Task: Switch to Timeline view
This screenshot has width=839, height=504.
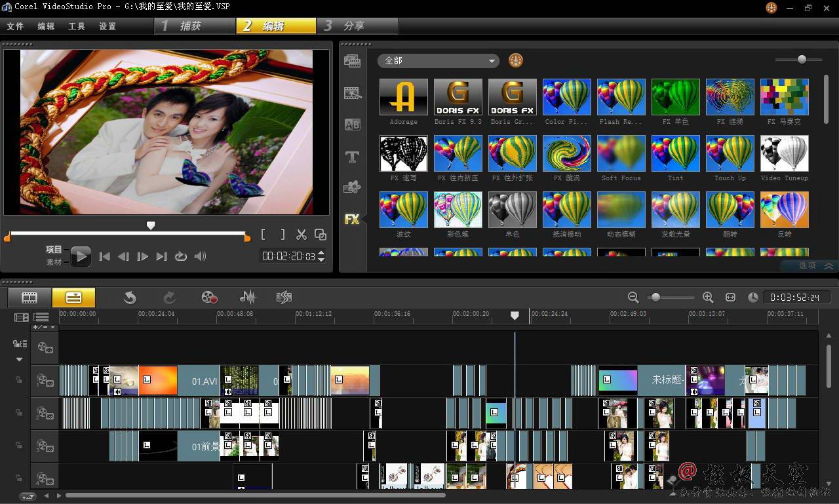Action: pos(73,298)
